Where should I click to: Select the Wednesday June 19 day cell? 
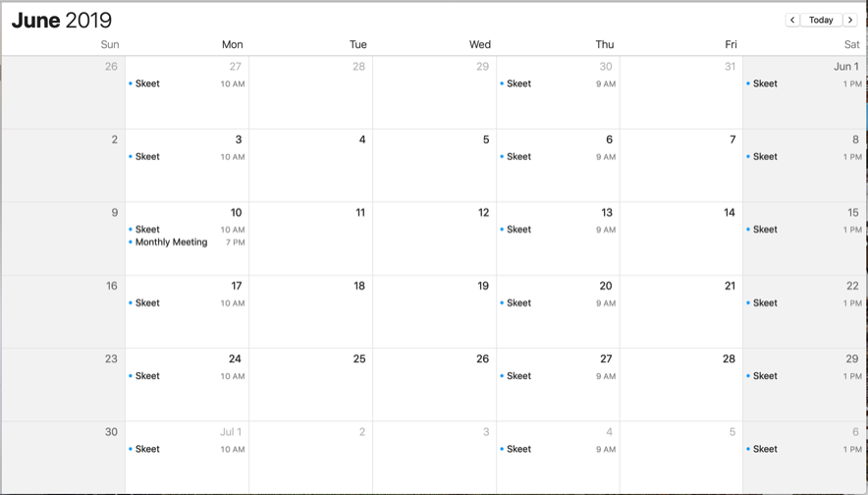pyautogui.click(x=435, y=311)
